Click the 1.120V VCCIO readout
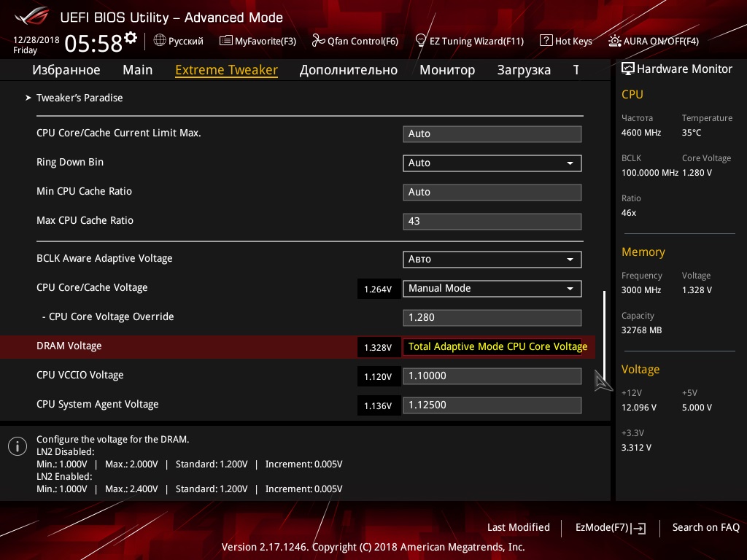Screen dimensions: 747x560 point(379,377)
